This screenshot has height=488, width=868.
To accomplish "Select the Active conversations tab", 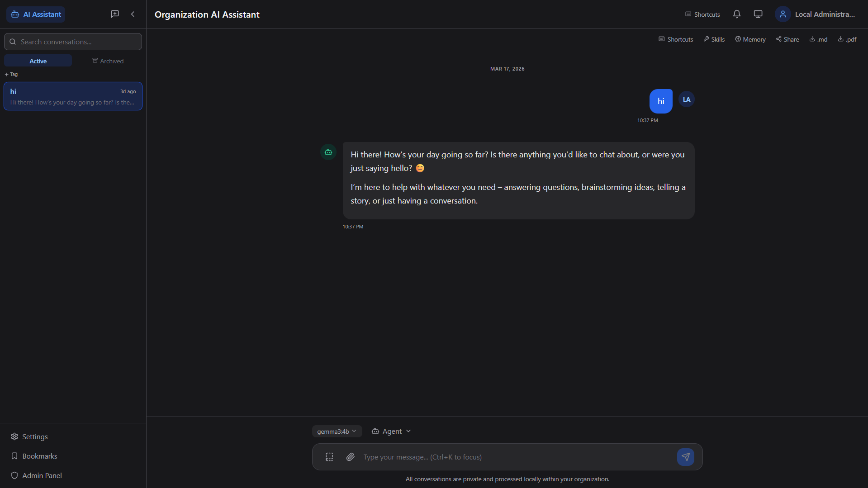I will pos(38,60).
